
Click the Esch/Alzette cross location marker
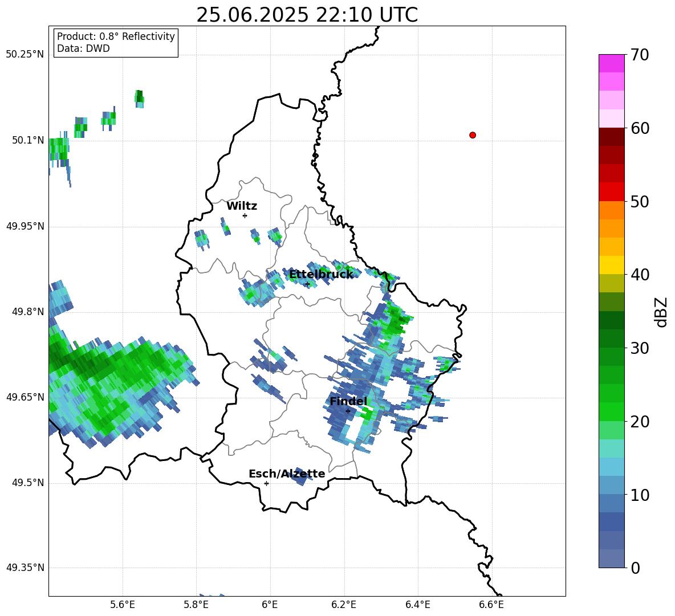[x=266, y=483]
